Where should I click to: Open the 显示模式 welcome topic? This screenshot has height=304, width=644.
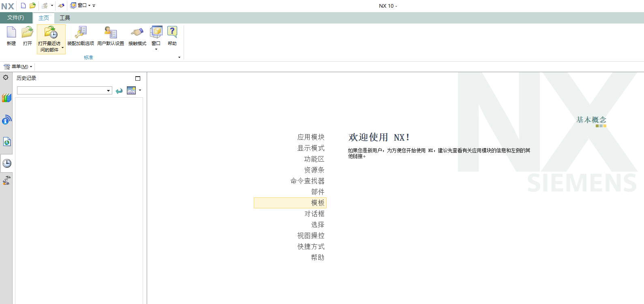click(311, 148)
